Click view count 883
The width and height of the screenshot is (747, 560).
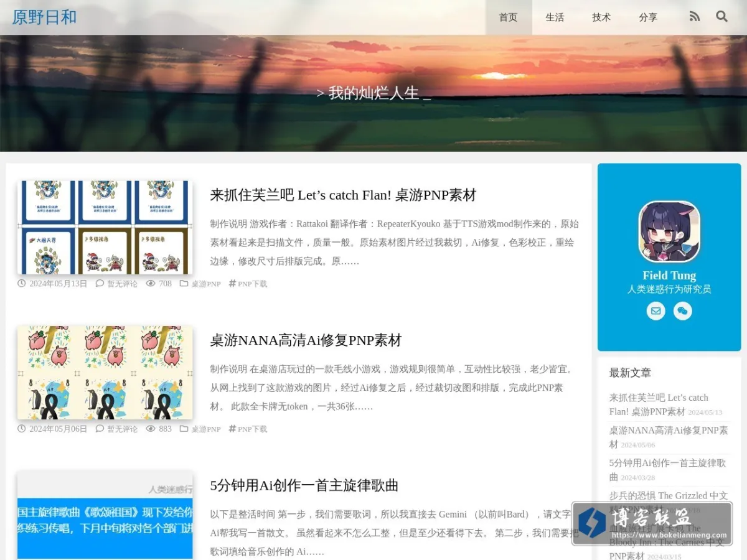tap(165, 429)
